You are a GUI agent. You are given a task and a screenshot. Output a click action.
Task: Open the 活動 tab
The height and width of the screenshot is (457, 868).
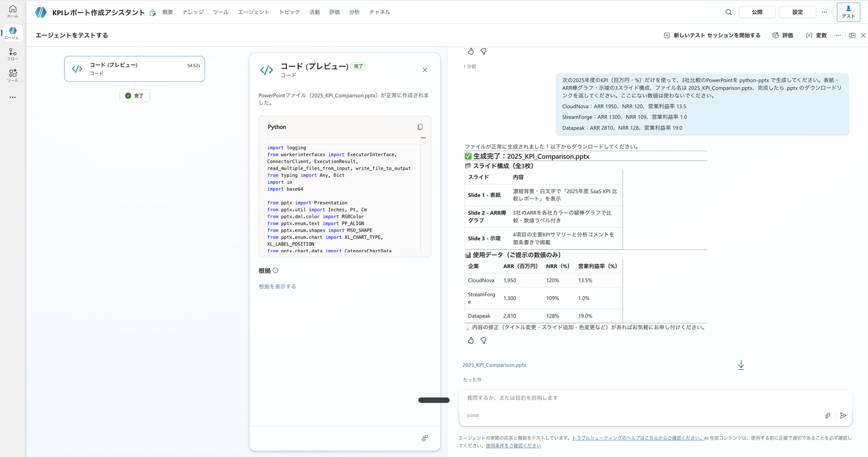(x=315, y=12)
